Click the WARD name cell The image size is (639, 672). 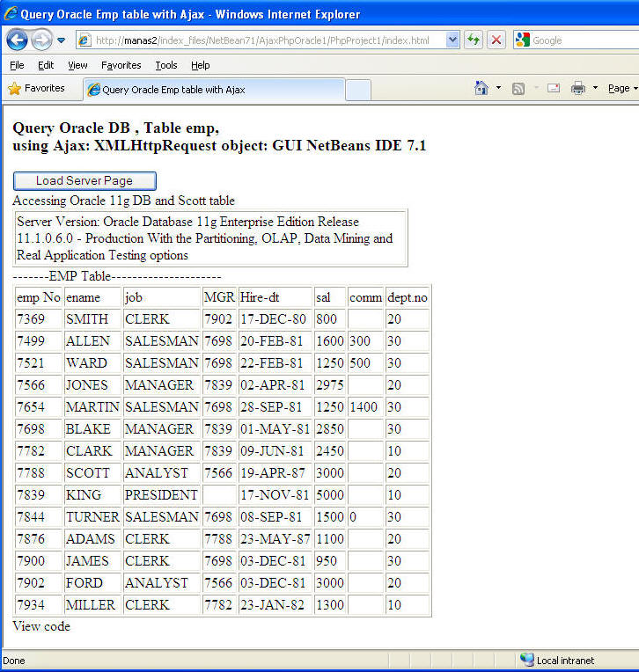tap(92, 363)
